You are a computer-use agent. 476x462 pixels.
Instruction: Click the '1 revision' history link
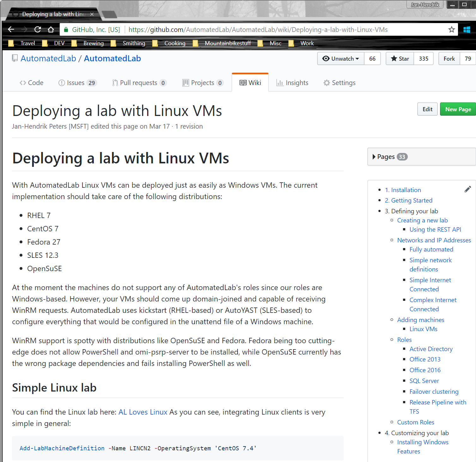click(189, 126)
